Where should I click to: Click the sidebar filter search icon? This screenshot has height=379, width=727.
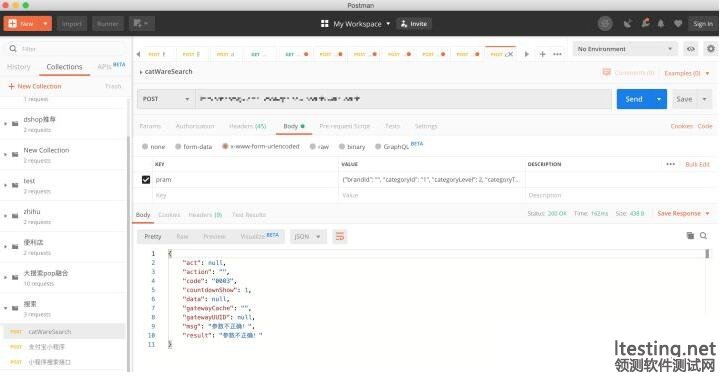click(13, 49)
